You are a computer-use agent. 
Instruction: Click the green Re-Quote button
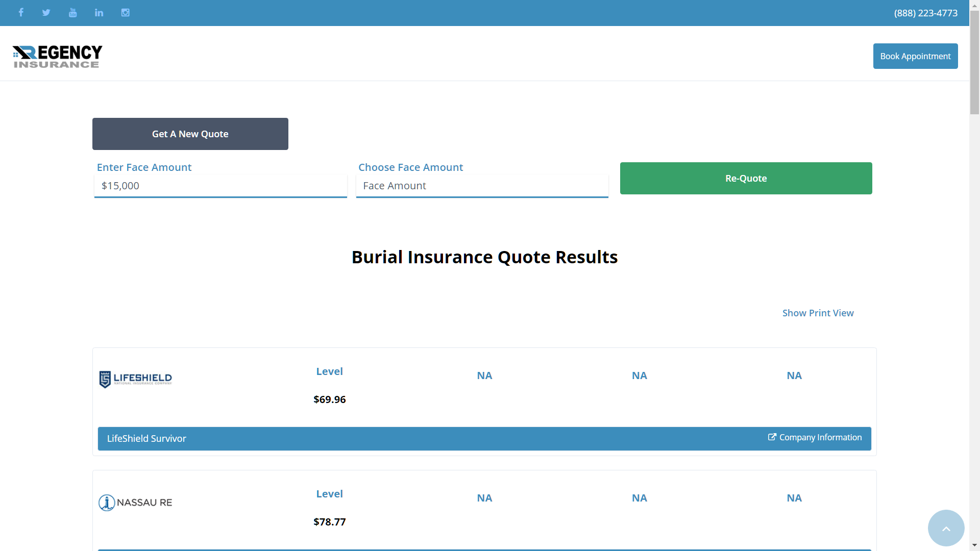coord(746,178)
